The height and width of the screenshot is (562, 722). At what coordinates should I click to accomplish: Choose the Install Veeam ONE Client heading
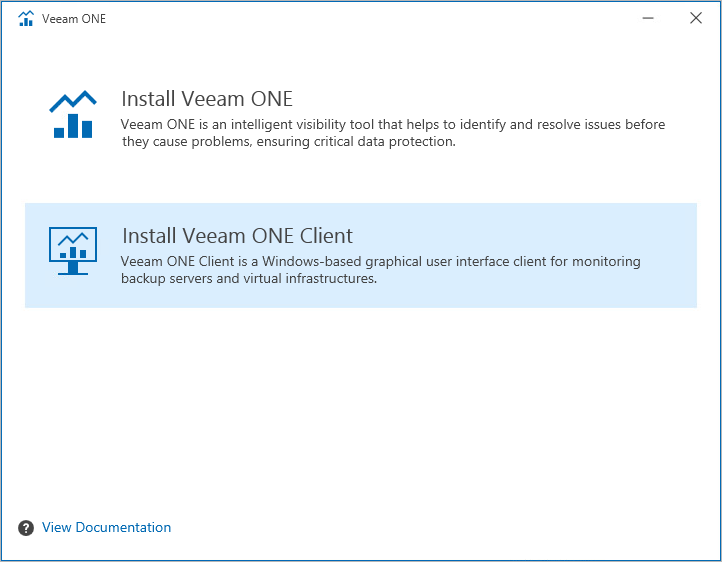click(x=237, y=236)
